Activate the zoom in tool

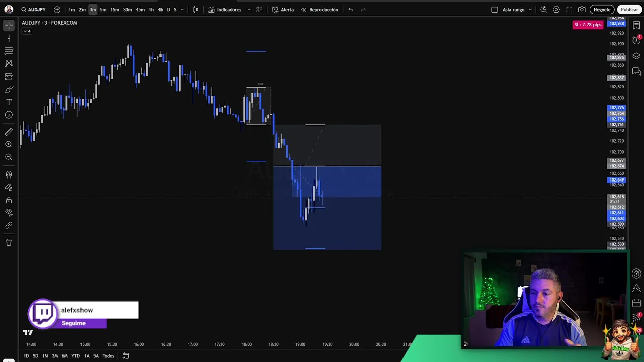point(9,144)
